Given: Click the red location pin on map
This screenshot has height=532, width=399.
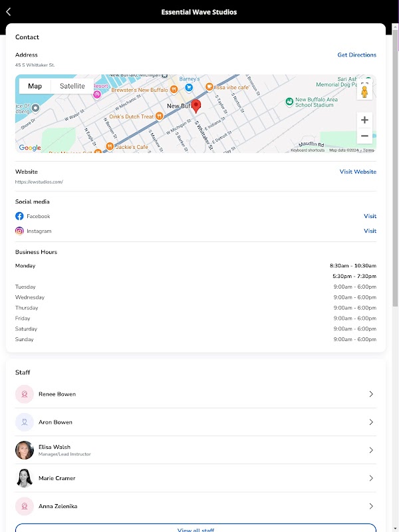Looking at the screenshot, I should (196, 106).
